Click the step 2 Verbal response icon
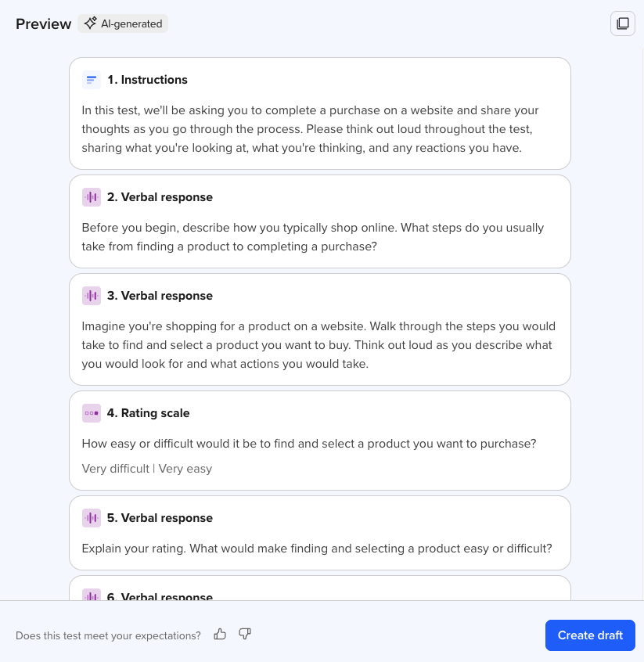This screenshot has width=644, height=662. tap(92, 197)
